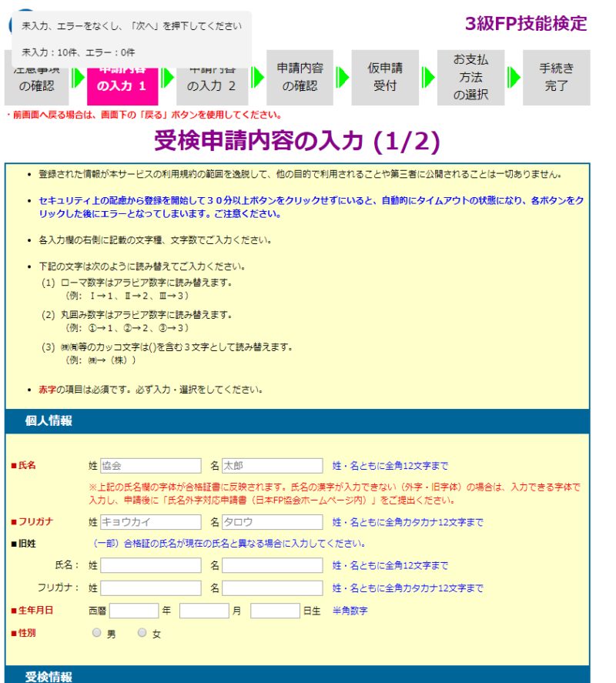
Task: Click the 手続き完了 step tab
Action: coord(556,78)
